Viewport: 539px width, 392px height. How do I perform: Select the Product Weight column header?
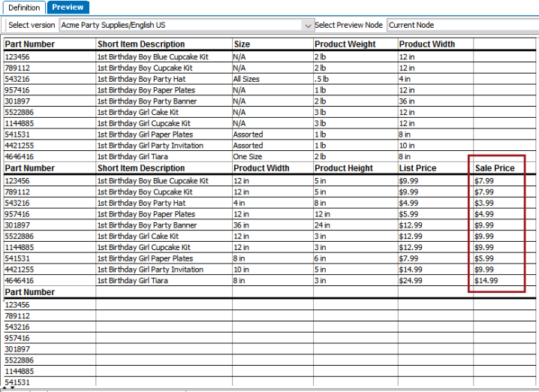pos(345,44)
